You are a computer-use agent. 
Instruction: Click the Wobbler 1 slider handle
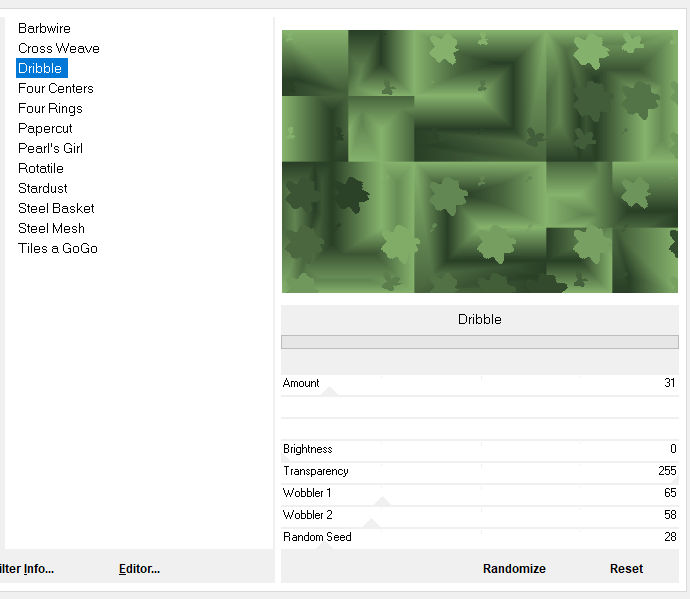tap(381, 501)
